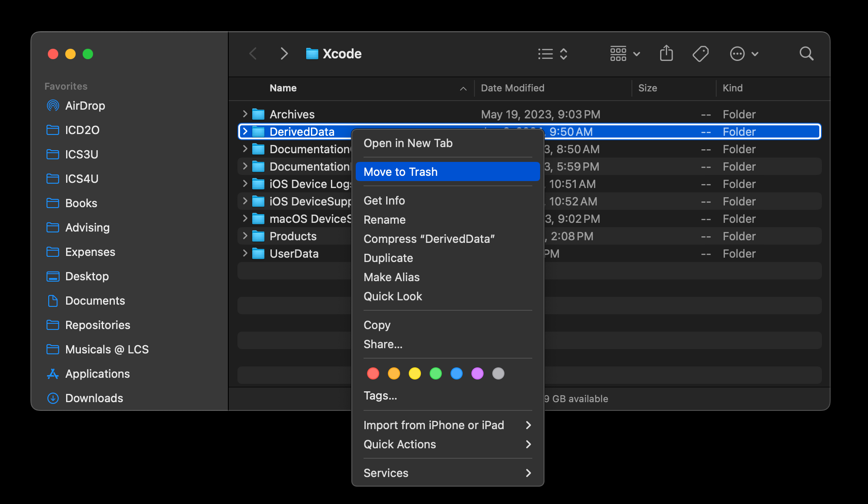Screen dimensions: 868x504
Task: Click Compress "DerivedData" option
Action: click(429, 239)
